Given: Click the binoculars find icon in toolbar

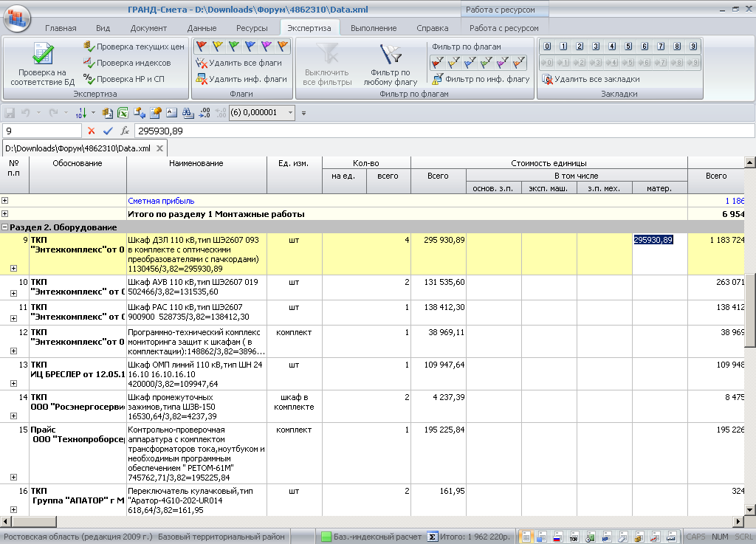Looking at the screenshot, I should click(x=188, y=113).
